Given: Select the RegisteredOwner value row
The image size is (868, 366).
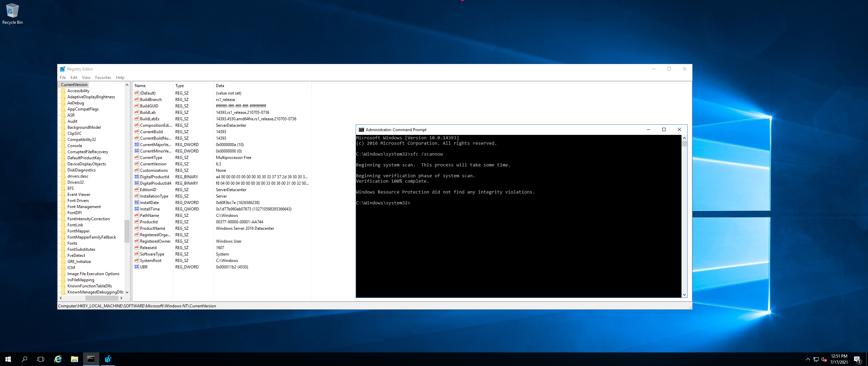Looking at the screenshot, I should (x=222, y=241).
